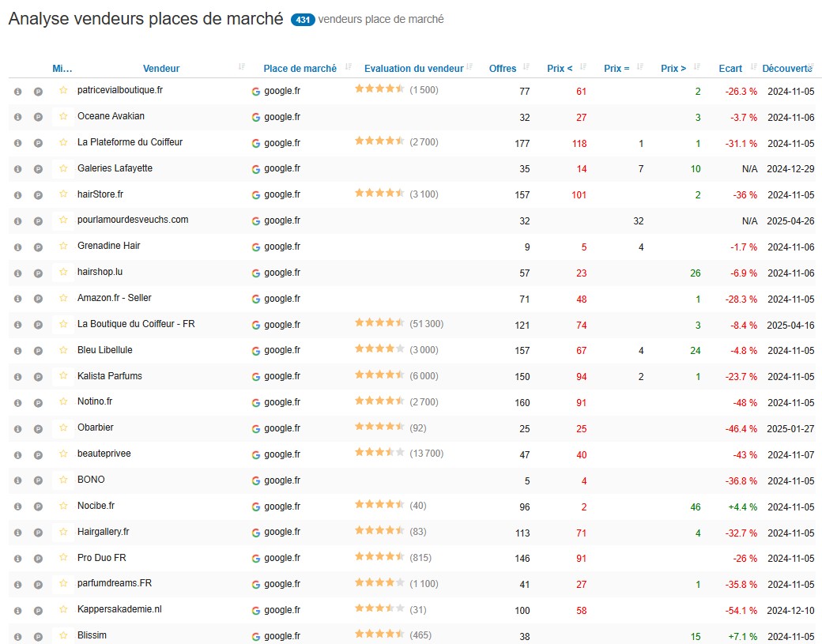Click the P icon in the Kalista Parfums row
This screenshot has width=822, height=644.
(x=38, y=377)
